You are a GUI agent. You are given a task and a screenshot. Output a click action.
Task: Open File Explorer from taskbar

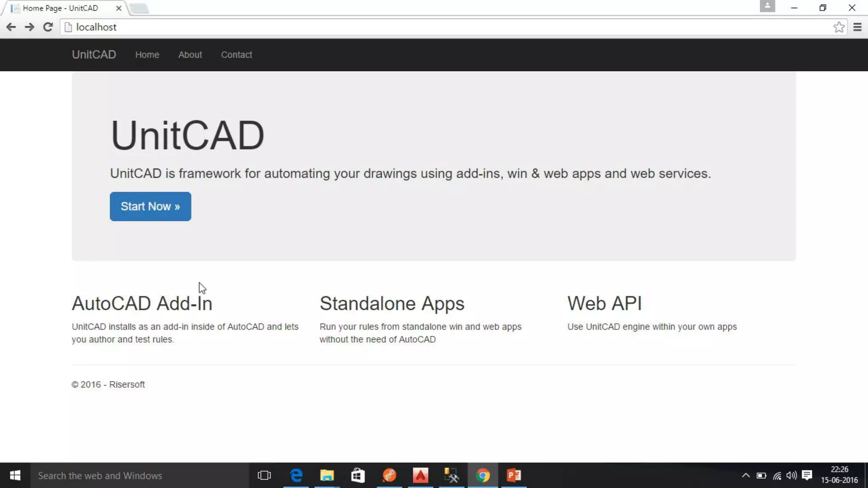coord(327,475)
